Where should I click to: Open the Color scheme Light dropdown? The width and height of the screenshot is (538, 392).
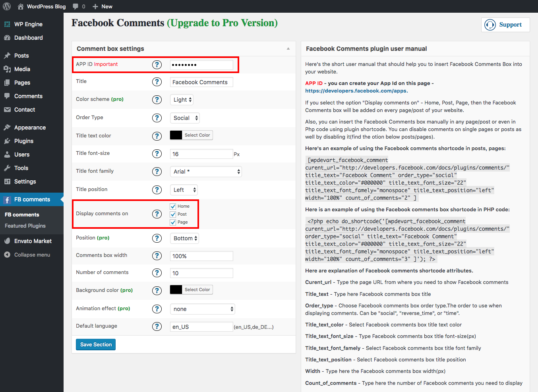click(x=182, y=100)
